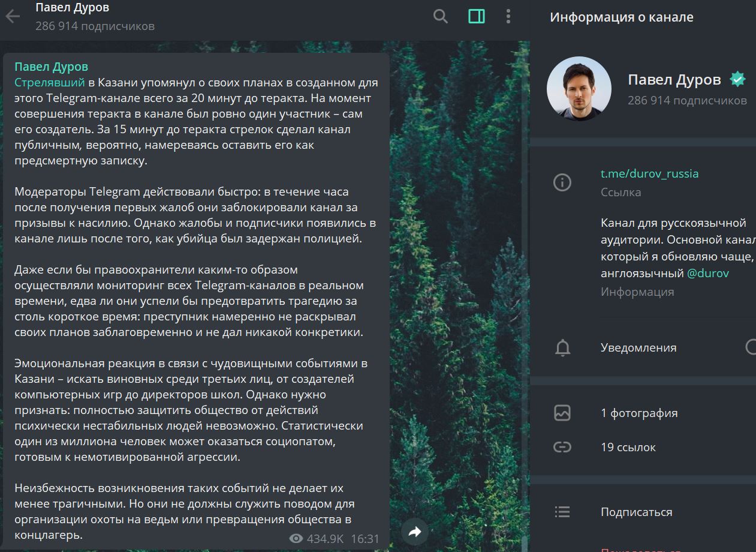
Task: Open the 1 фотография shared media
Action: tap(639, 413)
